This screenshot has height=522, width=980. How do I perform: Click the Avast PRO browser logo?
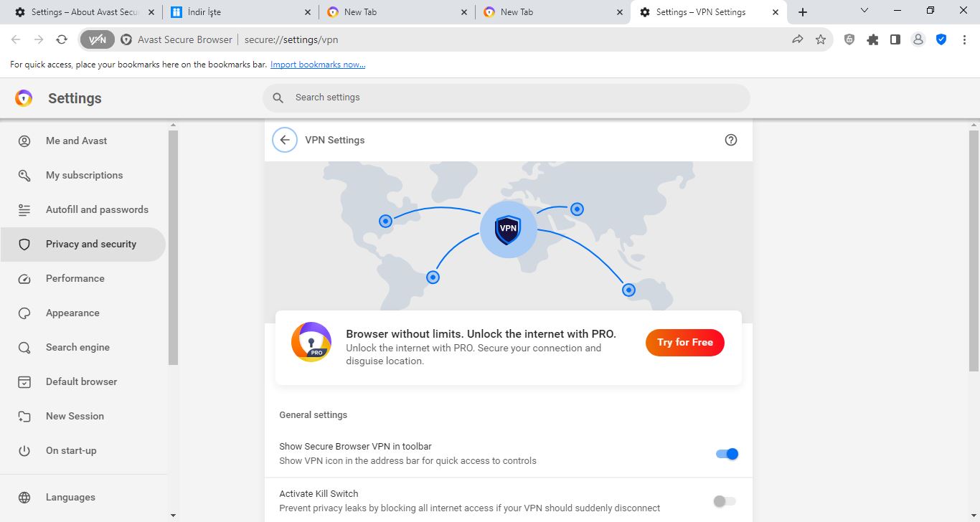[x=311, y=342]
